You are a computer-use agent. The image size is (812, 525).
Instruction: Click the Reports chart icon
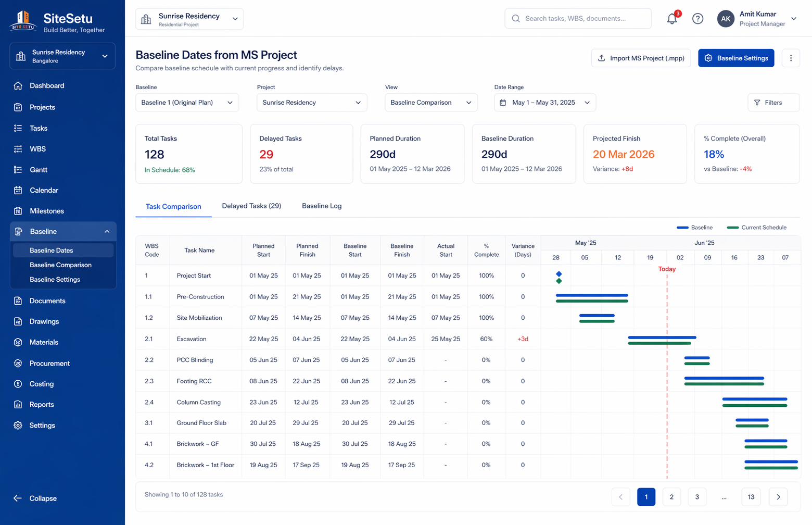click(x=18, y=404)
